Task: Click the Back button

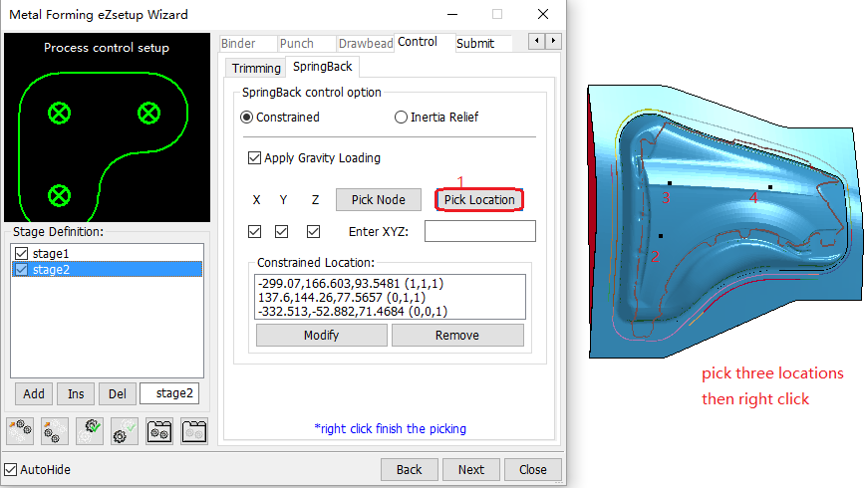Action: click(x=410, y=470)
